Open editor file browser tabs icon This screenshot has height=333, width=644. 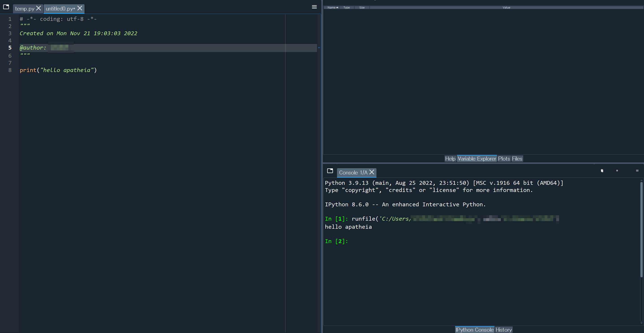point(6,7)
